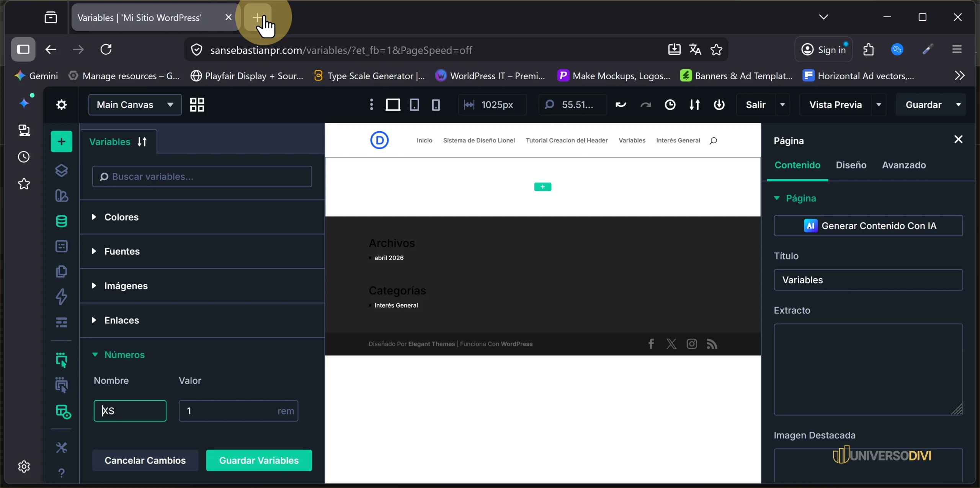Screen dimensions: 980x488
Task: Open the tools wrench icon in sidebar
Action: pos(61,447)
